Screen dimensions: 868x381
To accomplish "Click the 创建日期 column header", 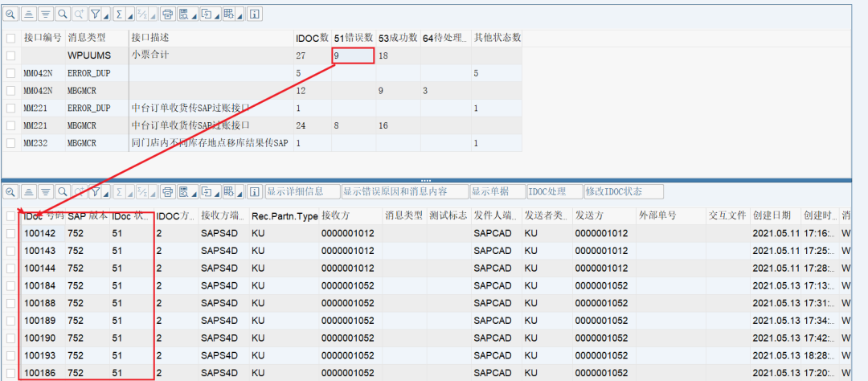I will (775, 216).
